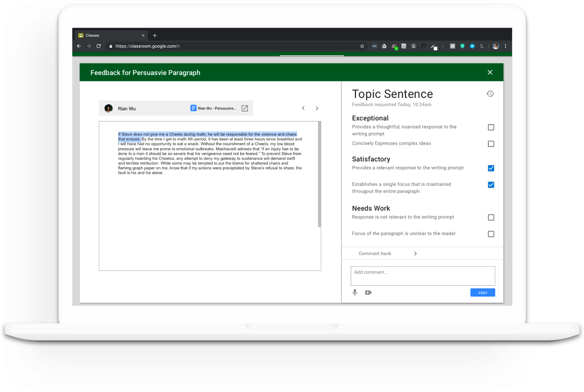Click the POST button
Viewport: 584px width, 392px height.
click(x=482, y=292)
